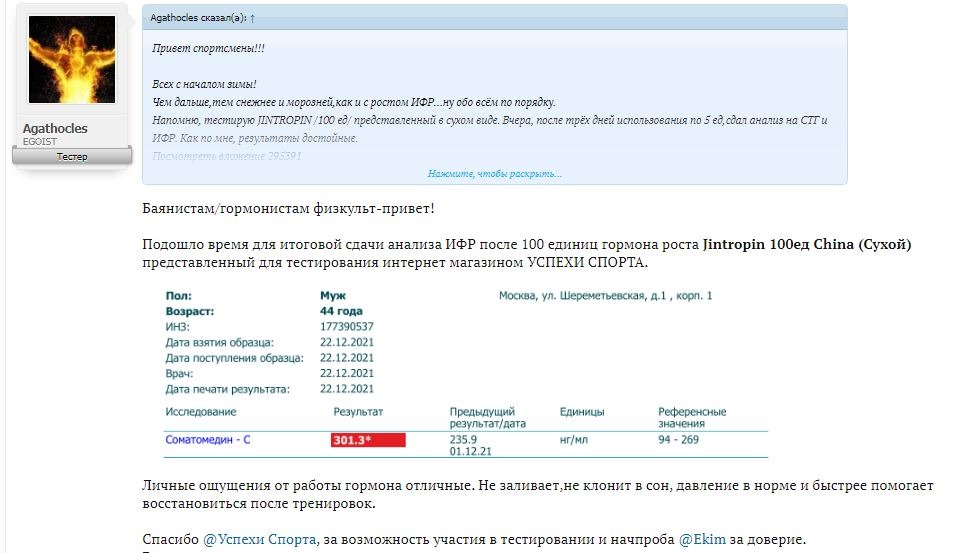
Task: Click the 'EGOIST' user title text
Action: (x=40, y=141)
